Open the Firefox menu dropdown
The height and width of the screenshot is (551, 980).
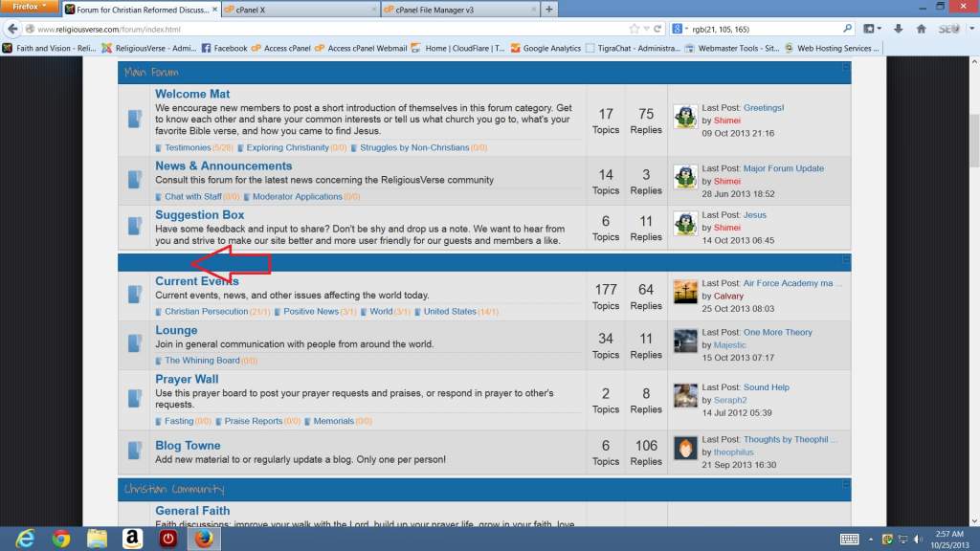pos(30,7)
